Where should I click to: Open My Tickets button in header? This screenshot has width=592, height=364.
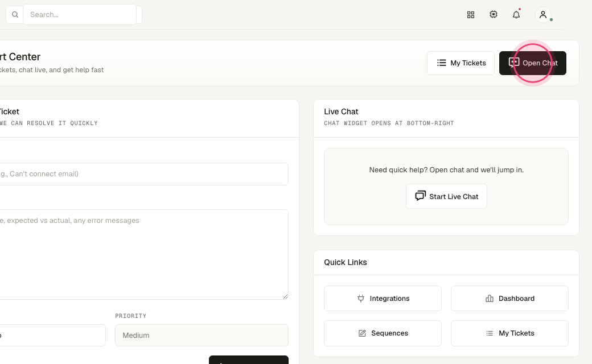461,63
